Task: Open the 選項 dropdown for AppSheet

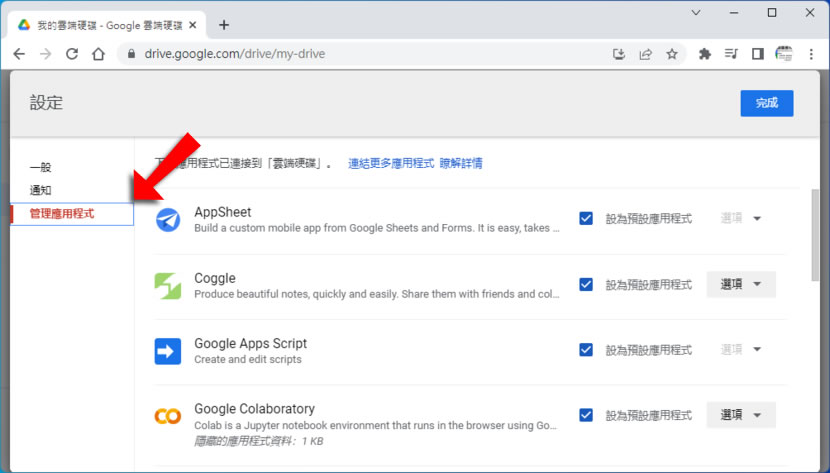Action: 741,219
